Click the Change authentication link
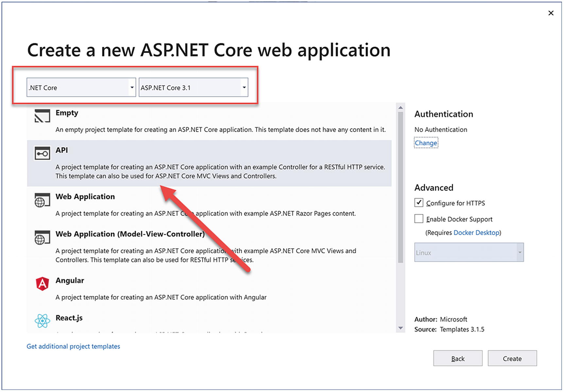 pos(426,143)
